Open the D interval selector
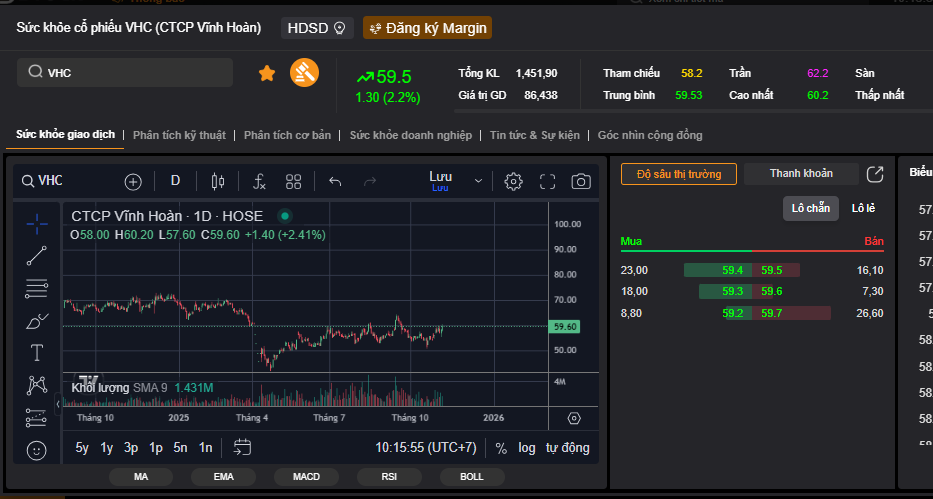This screenshot has width=933, height=499. (175, 181)
